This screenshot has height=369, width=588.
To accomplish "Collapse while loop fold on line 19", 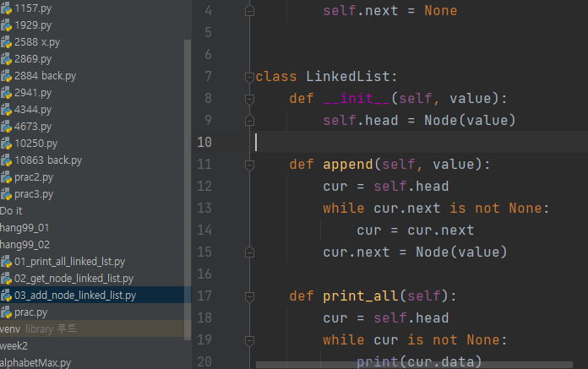I will 249,340.
